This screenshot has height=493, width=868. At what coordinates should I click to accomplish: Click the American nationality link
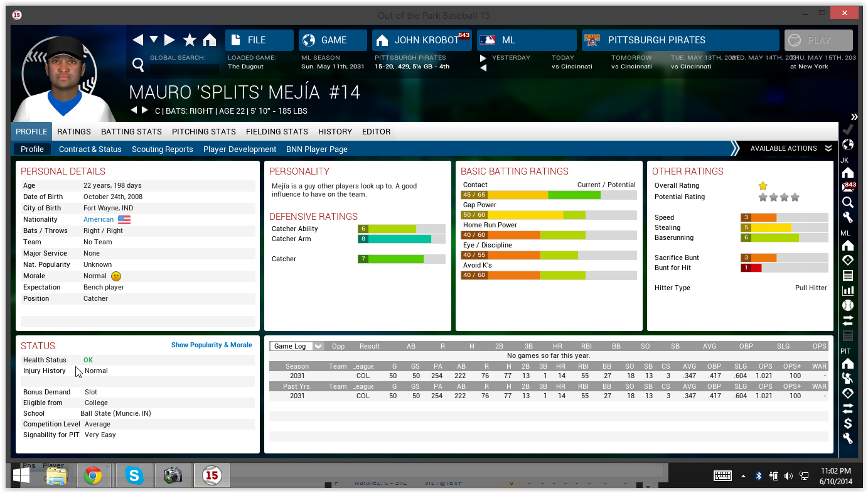pyautogui.click(x=99, y=220)
